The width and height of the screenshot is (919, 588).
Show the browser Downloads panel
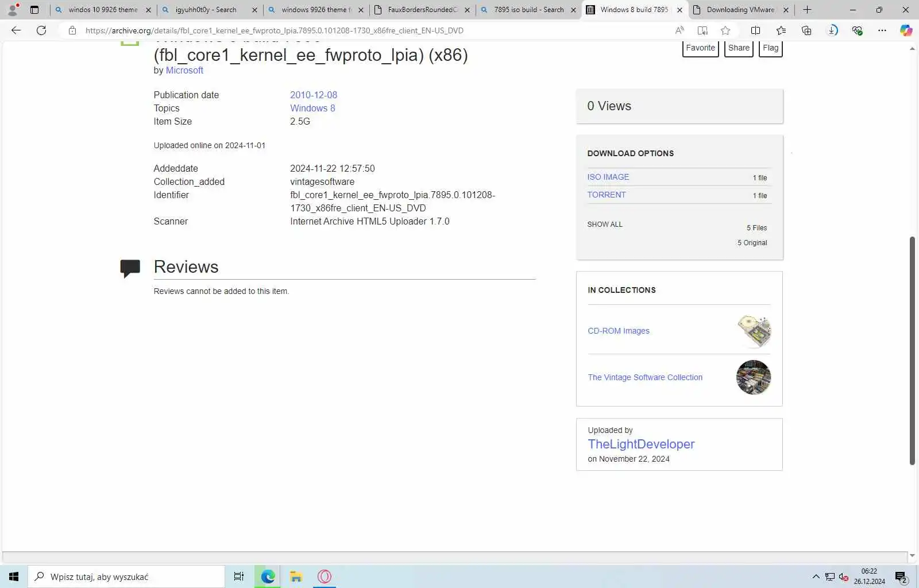832,30
